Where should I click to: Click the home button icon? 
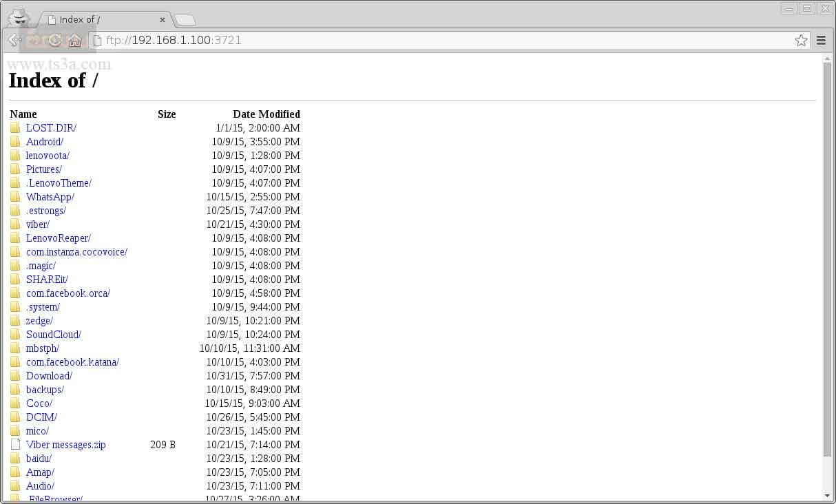pyautogui.click(x=74, y=41)
